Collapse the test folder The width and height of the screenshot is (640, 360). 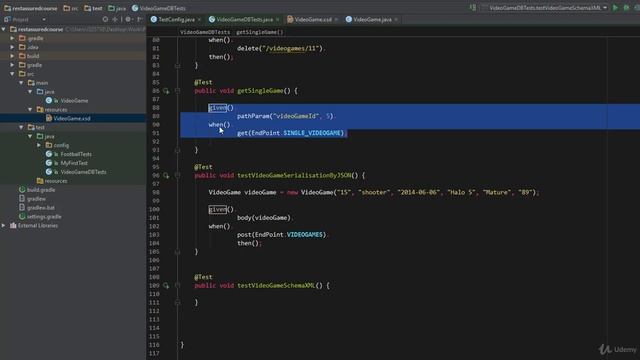(x=22, y=127)
